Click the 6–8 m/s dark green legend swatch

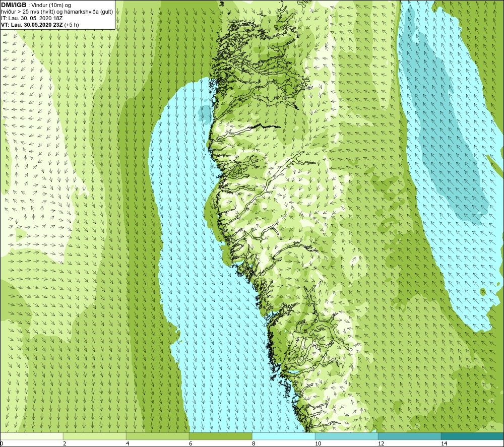221,436
